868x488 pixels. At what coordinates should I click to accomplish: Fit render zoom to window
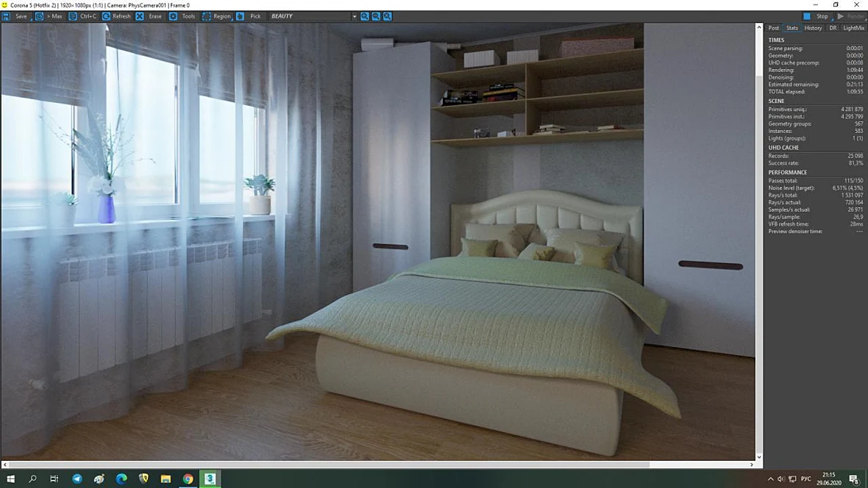pyautogui.click(x=388, y=16)
